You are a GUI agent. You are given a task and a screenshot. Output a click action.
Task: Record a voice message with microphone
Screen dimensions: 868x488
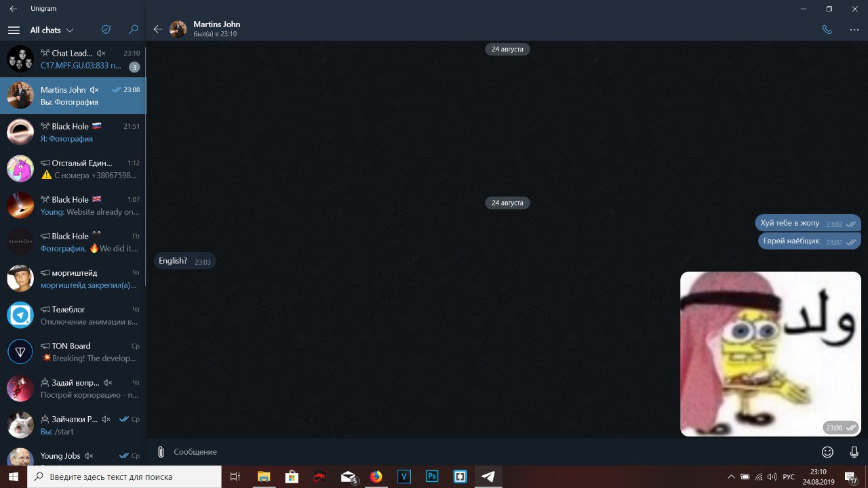pyautogui.click(x=854, y=451)
